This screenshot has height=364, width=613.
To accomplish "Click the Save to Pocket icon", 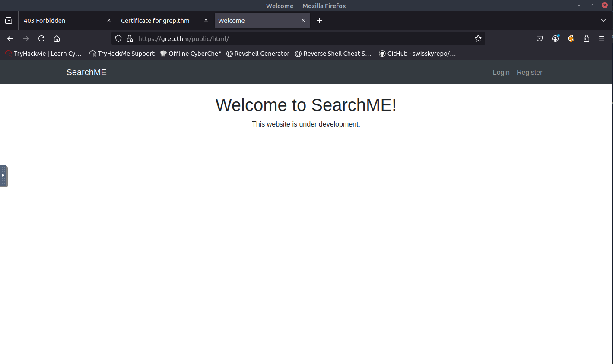I will [540, 38].
